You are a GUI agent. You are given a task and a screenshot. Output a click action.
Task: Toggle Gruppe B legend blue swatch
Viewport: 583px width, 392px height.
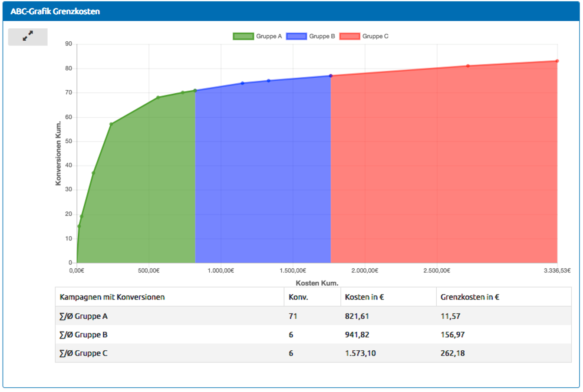[296, 36]
